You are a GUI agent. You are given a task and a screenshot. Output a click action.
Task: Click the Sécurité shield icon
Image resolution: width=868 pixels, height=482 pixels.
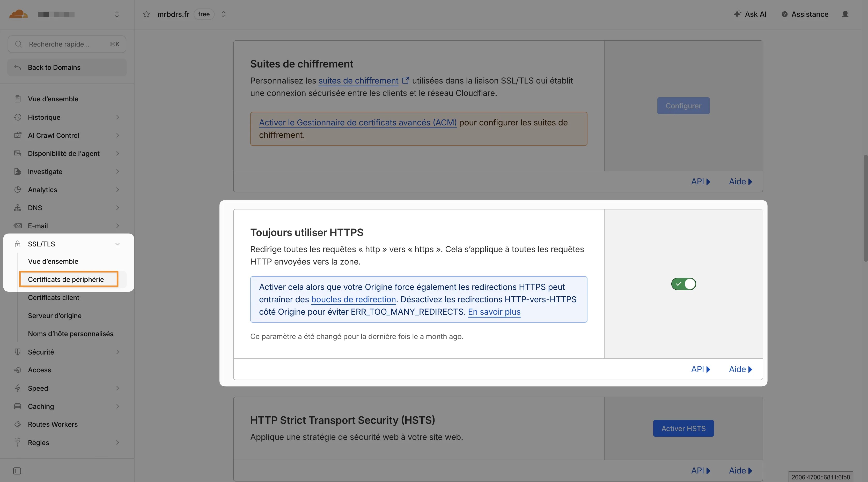click(18, 352)
